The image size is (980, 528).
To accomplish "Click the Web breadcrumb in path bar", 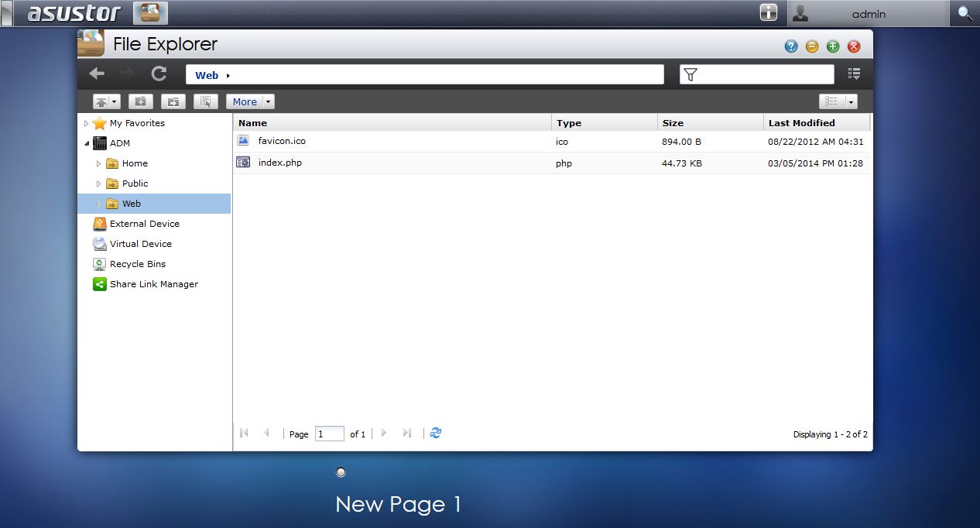I will (207, 75).
